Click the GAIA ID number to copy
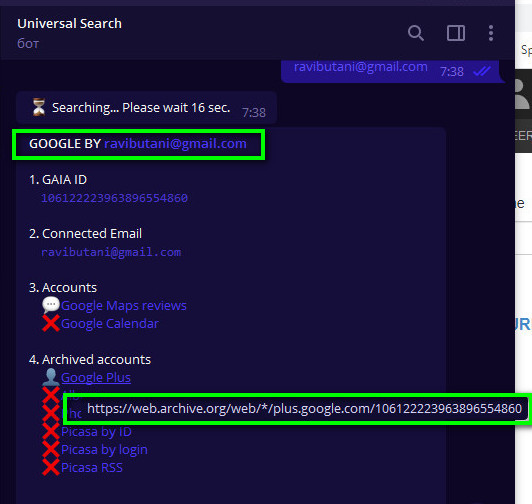532x504 pixels. click(x=114, y=198)
